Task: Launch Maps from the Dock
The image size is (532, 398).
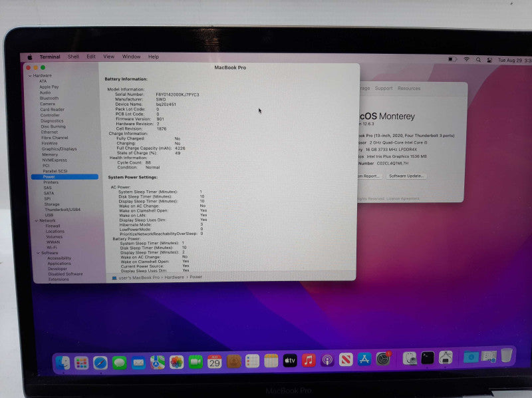Action: pyautogui.click(x=158, y=363)
